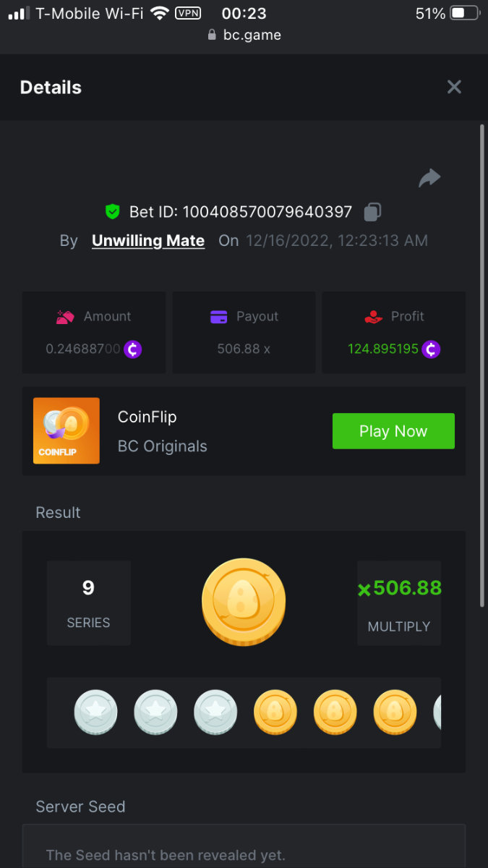Click the Profit hand icon

373,317
